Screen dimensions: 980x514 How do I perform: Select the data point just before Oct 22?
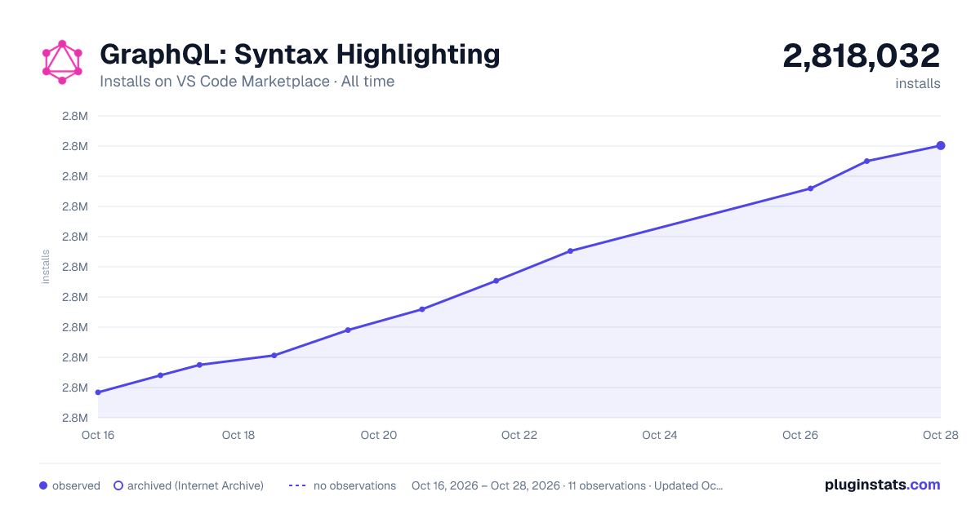coord(496,281)
